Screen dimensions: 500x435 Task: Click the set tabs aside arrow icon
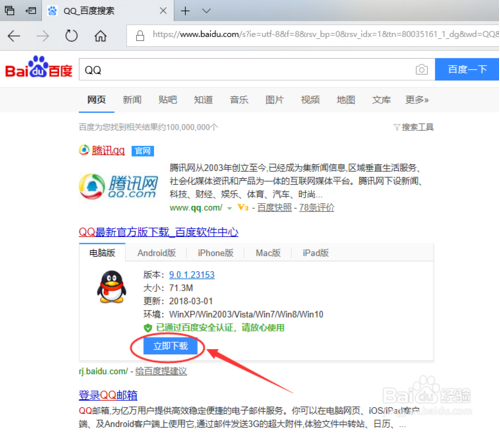31,11
